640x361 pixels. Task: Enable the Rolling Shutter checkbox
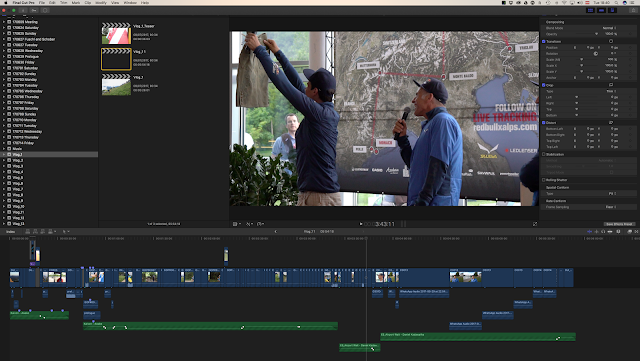(544, 180)
